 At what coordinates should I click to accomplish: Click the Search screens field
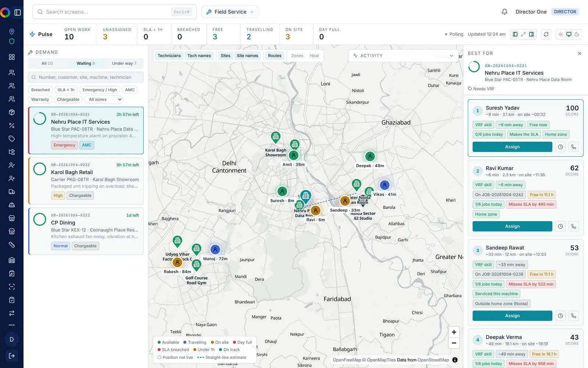[x=115, y=12]
